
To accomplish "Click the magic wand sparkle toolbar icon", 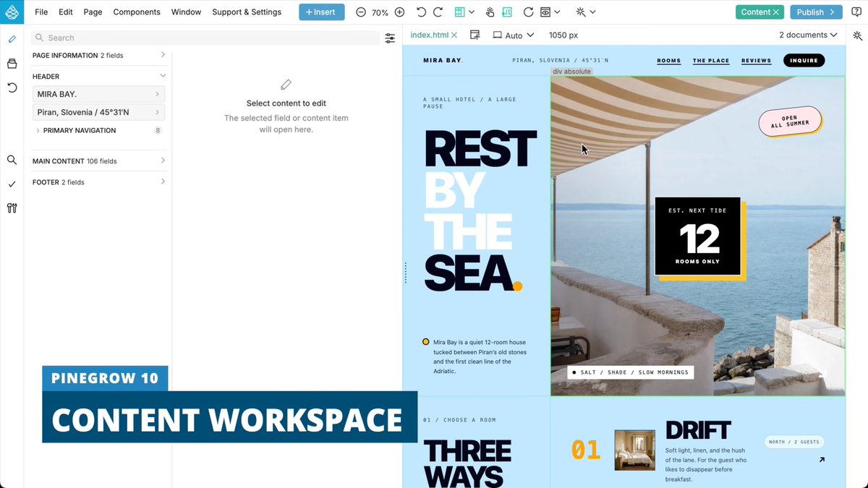I will [580, 12].
